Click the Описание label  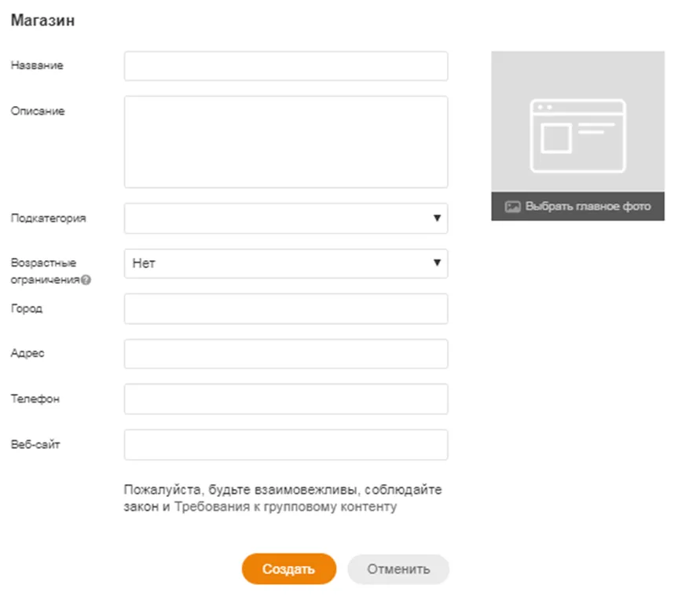(38, 111)
